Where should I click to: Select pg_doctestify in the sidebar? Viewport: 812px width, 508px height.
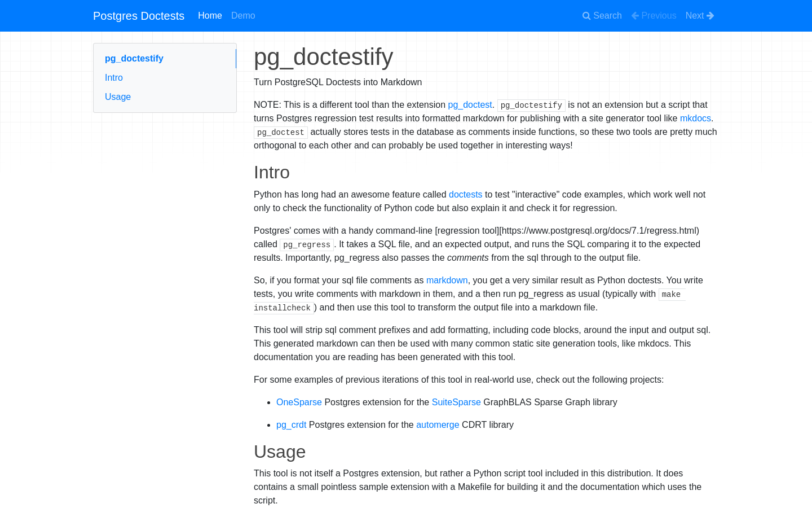[x=134, y=59]
